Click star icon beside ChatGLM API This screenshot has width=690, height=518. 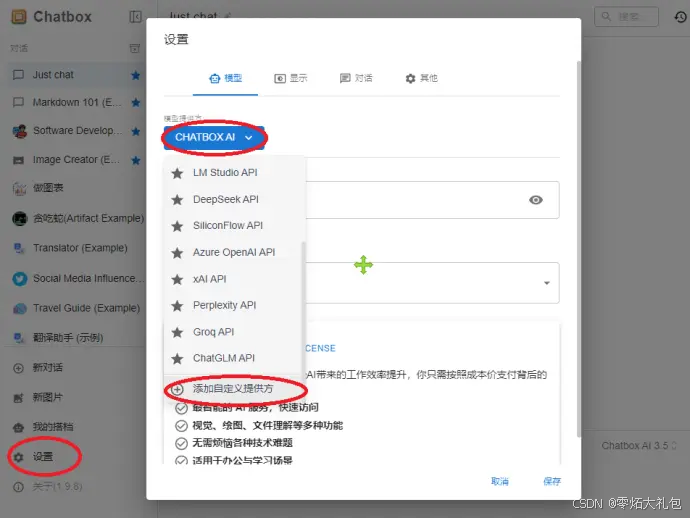[x=177, y=359]
